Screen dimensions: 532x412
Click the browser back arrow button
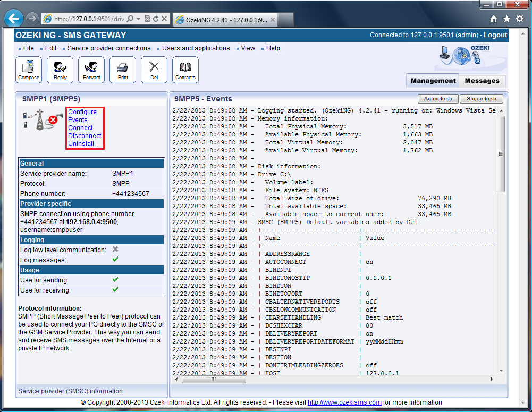coord(13,19)
